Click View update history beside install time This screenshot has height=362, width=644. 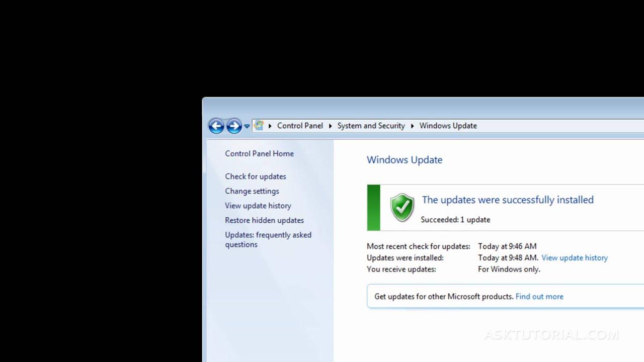(575, 257)
